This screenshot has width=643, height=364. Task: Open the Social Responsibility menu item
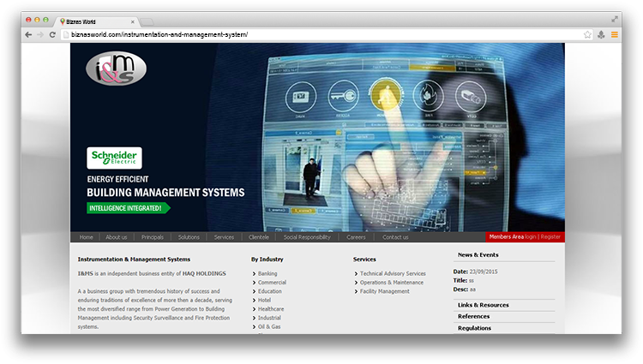306,236
